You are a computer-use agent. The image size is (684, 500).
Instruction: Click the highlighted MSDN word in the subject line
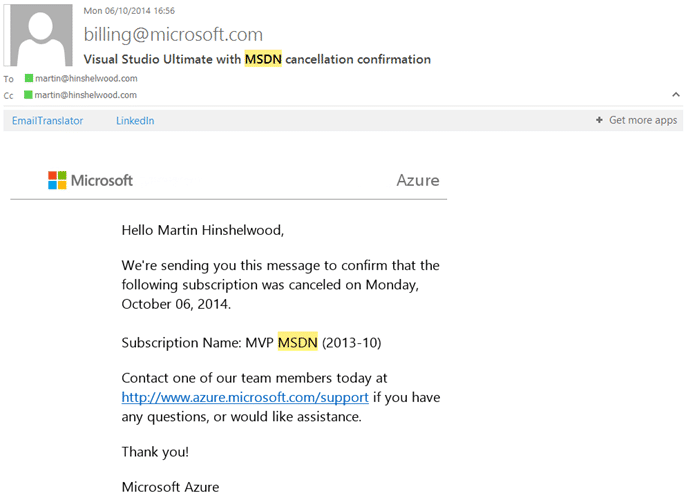pos(263,59)
